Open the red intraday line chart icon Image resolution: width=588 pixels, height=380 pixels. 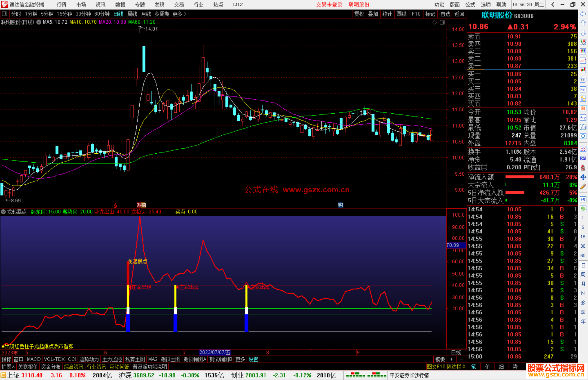583,61
